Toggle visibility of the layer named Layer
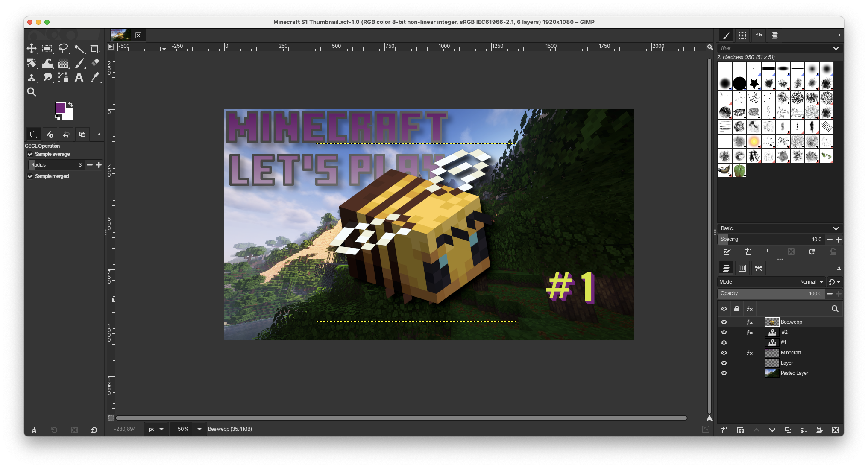 coord(724,363)
